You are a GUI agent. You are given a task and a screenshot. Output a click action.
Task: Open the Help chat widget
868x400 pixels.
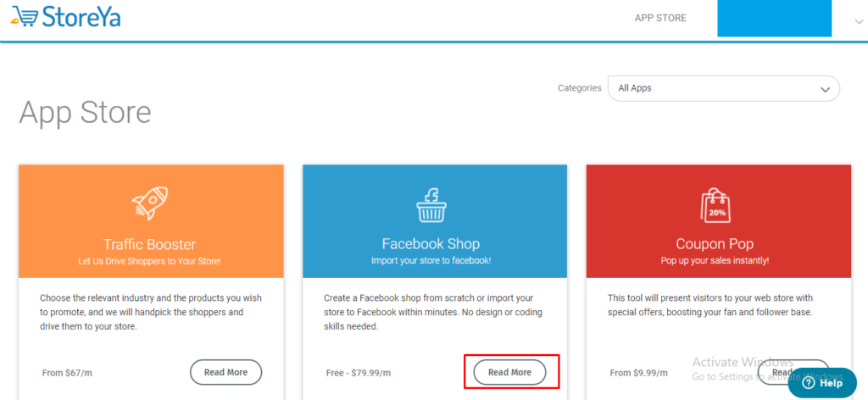pyautogui.click(x=822, y=383)
